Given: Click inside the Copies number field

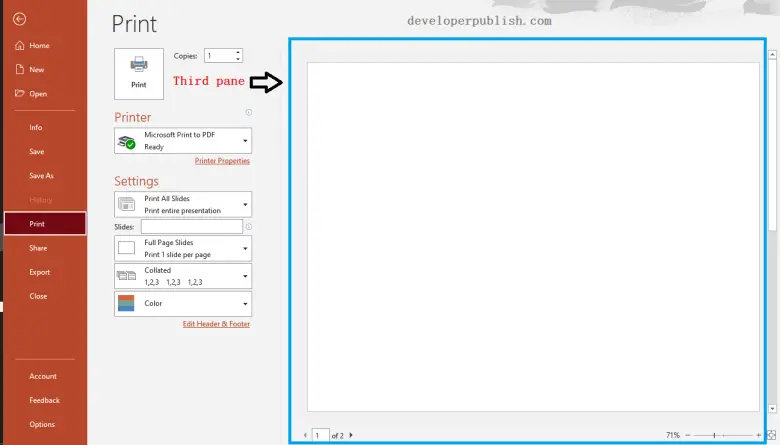Looking at the screenshot, I should [219, 56].
